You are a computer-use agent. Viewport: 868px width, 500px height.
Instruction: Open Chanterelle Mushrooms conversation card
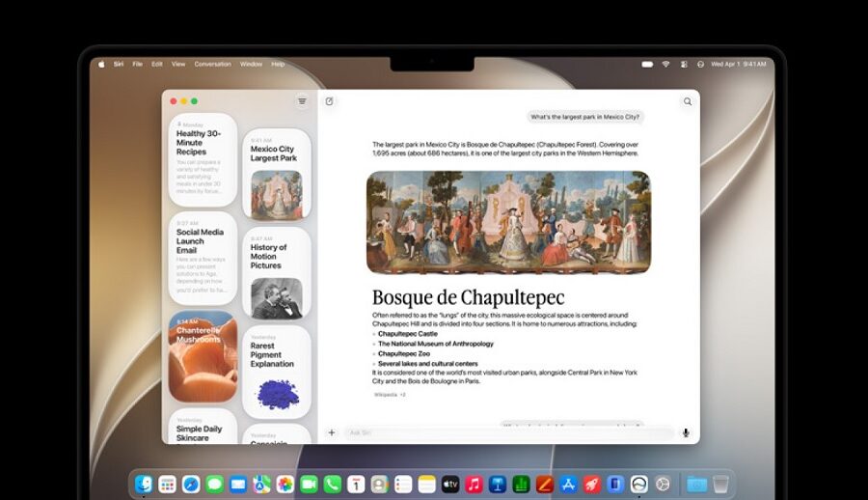[x=203, y=356]
